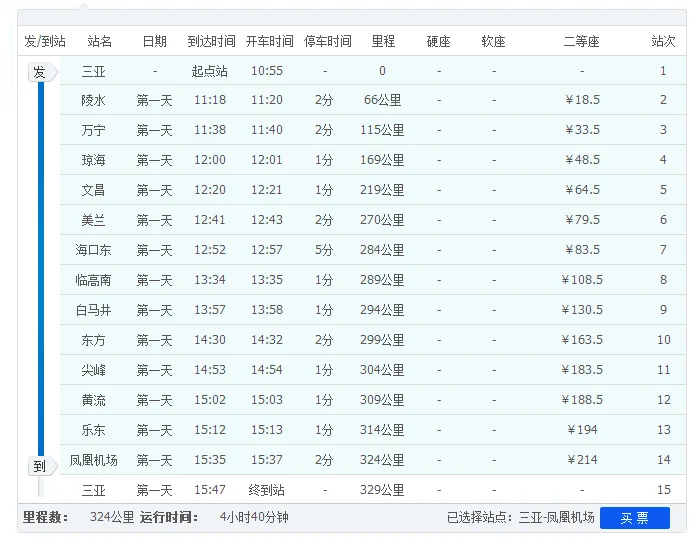Click station name 琼海
694x540 pixels.
pyautogui.click(x=93, y=160)
